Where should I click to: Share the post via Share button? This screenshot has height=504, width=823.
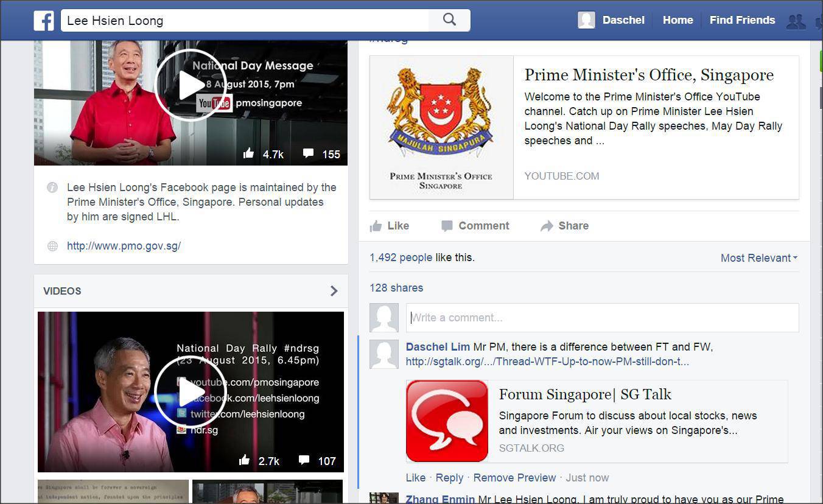[564, 226]
